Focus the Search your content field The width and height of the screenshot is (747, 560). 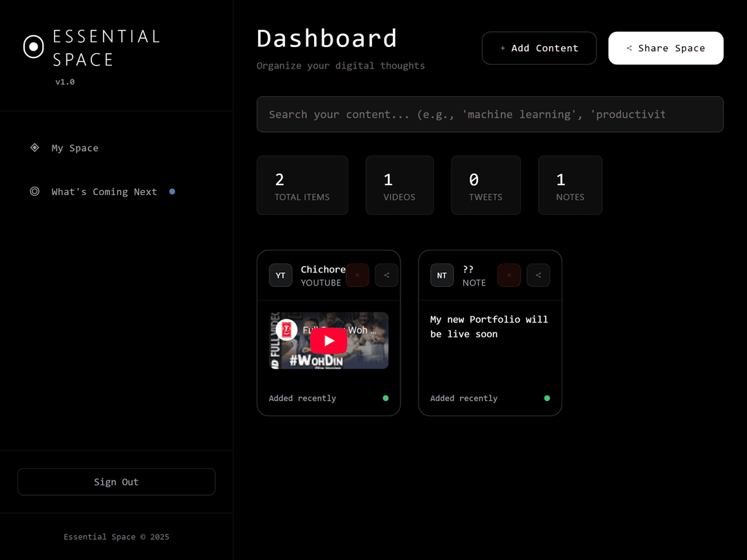[x=490, y=114]
